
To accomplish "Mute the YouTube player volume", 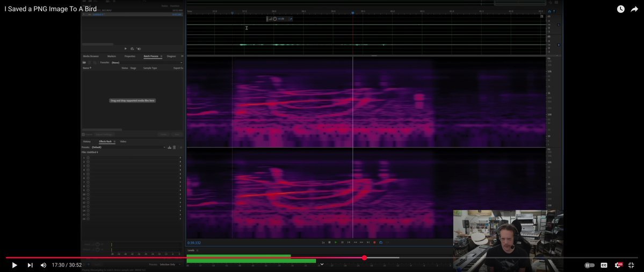I will click(x=44, y=265).
